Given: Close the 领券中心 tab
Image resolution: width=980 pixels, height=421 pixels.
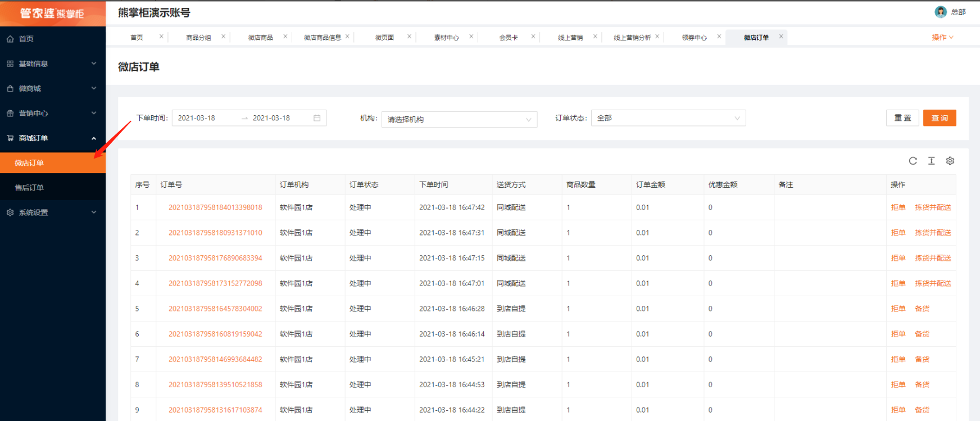Looking at the screenshot, I should coord(719,37).
